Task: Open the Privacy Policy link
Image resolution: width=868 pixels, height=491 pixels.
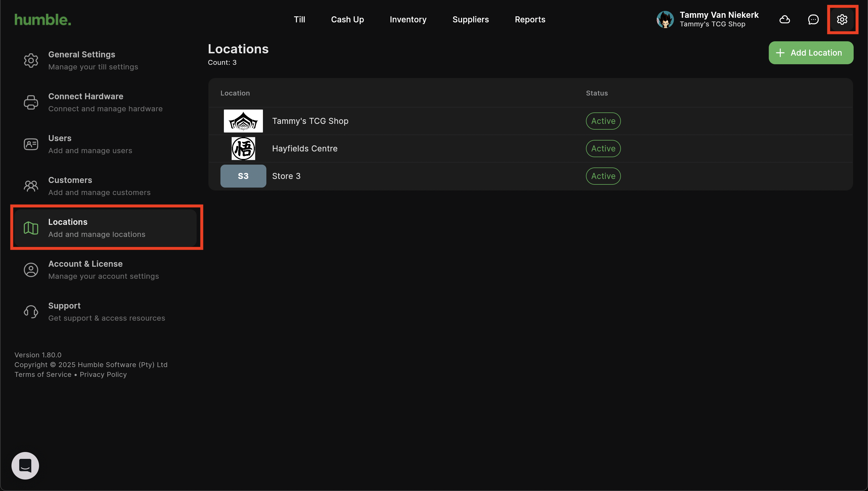Action: tap(103, 374)
